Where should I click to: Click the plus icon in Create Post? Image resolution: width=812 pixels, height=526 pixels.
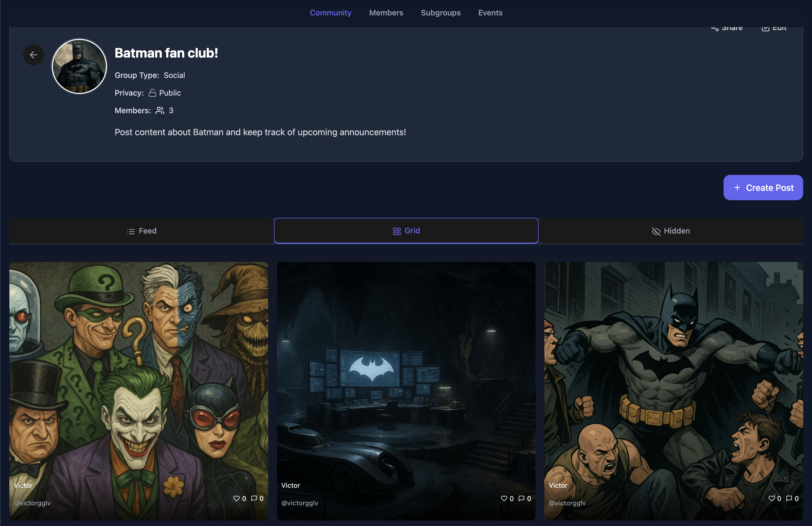point(737,188)
